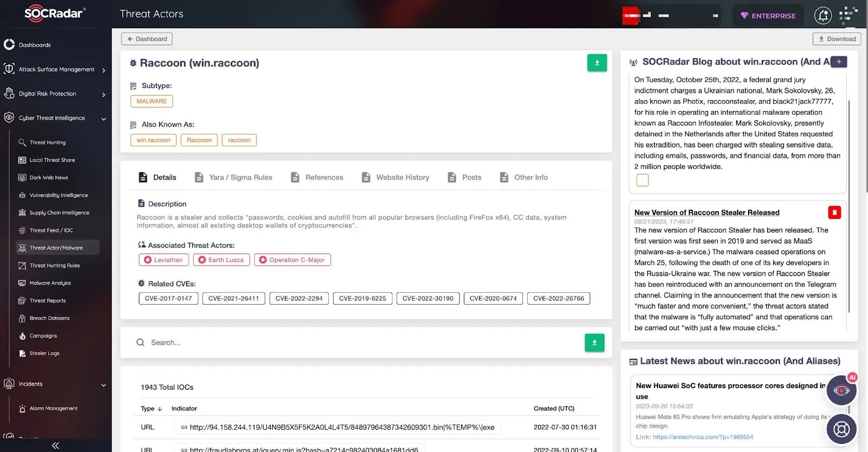Click CVE-2021-26411 tag
The image size is (868, 452).
pos(234,299)
